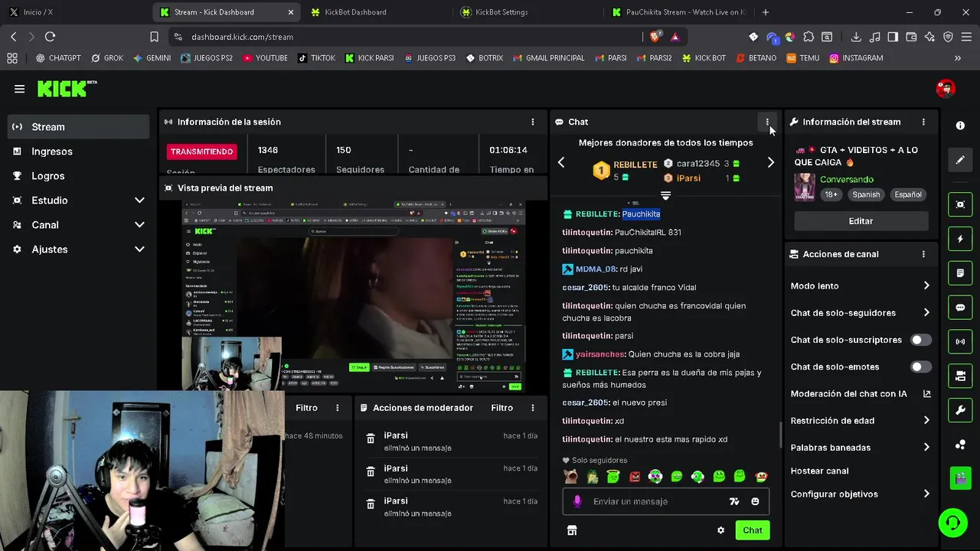Open the Chat panel three-dot menu
This screenshot has height=551, width=980.
[767, 122]
